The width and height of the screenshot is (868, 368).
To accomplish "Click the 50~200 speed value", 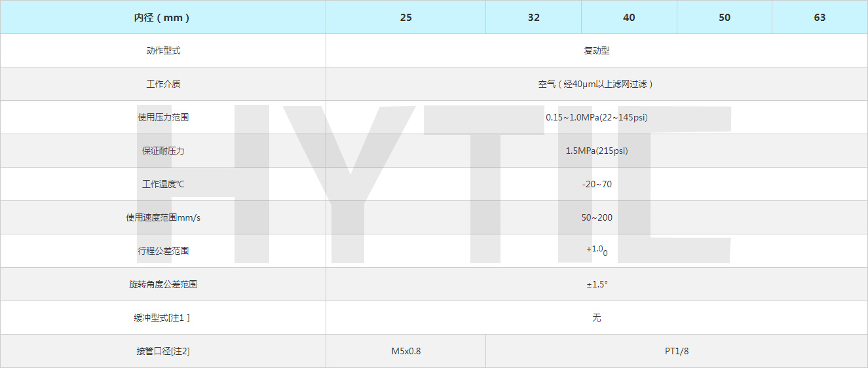I will 597,217.
